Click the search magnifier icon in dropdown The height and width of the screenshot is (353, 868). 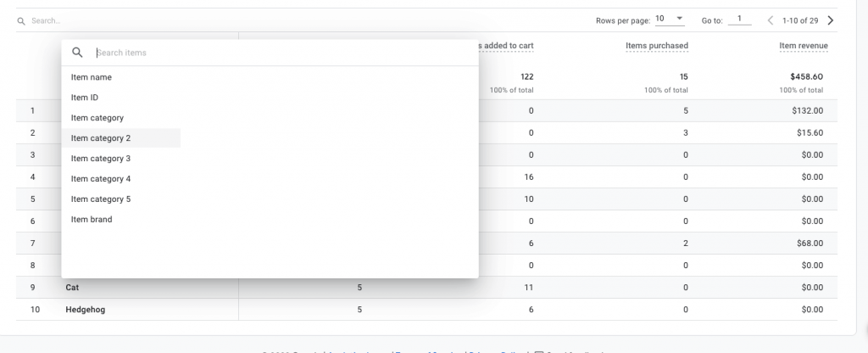(x=77, y=53)
